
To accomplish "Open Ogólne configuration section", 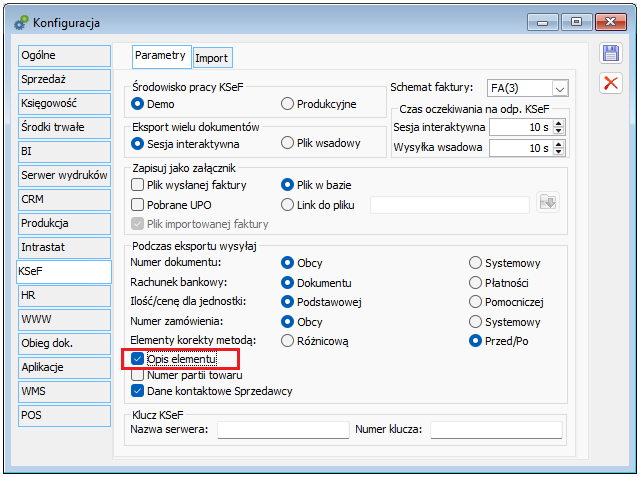I will [x=64, y=56].
